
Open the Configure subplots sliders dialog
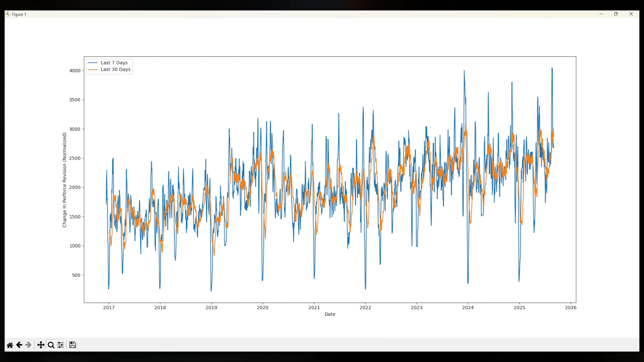tap(60, 345)
